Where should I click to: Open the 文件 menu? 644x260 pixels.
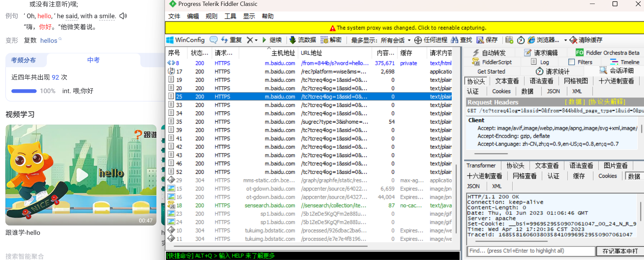174,16
